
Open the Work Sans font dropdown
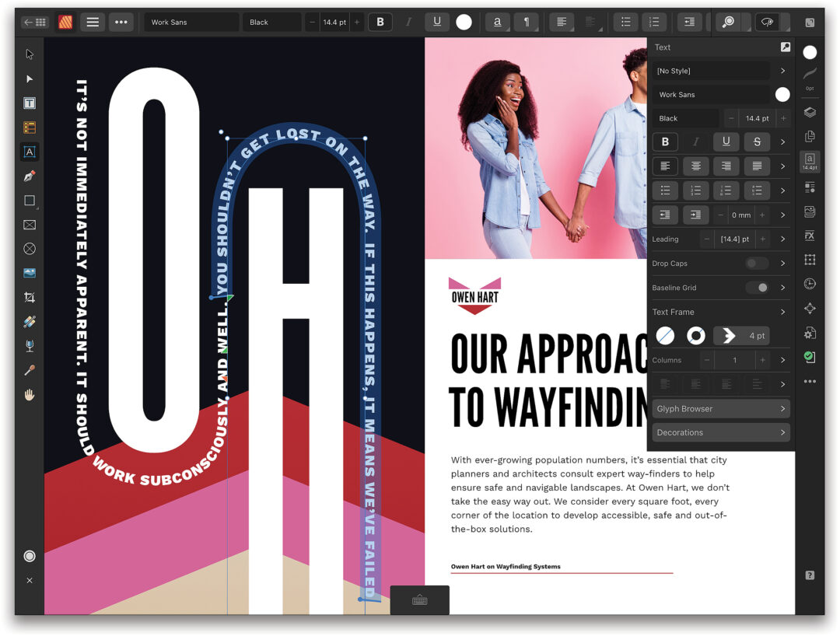pyautogui.click(x=711, y=94)
